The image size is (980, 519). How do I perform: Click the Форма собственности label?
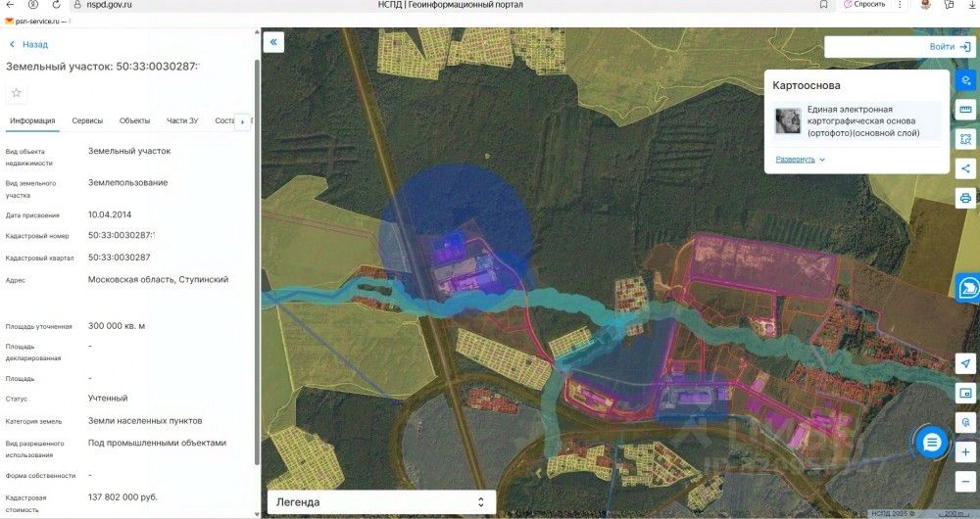(40, 476)
